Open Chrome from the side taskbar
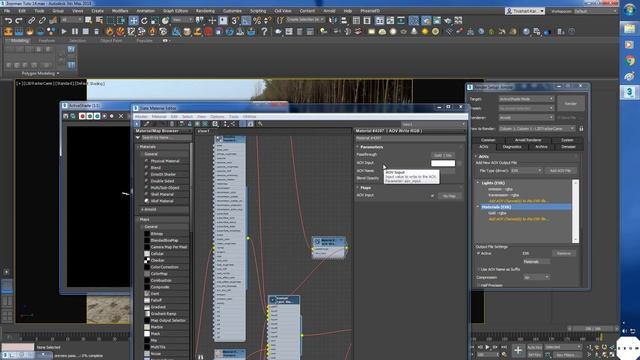 pos(630,61)
